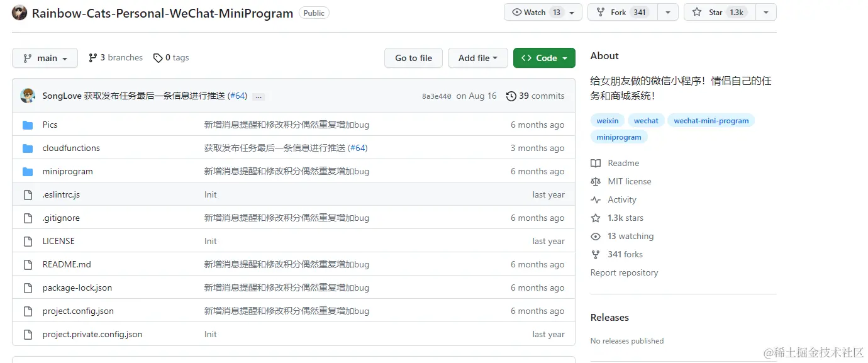Open the repository name link in header

(162, 13)
